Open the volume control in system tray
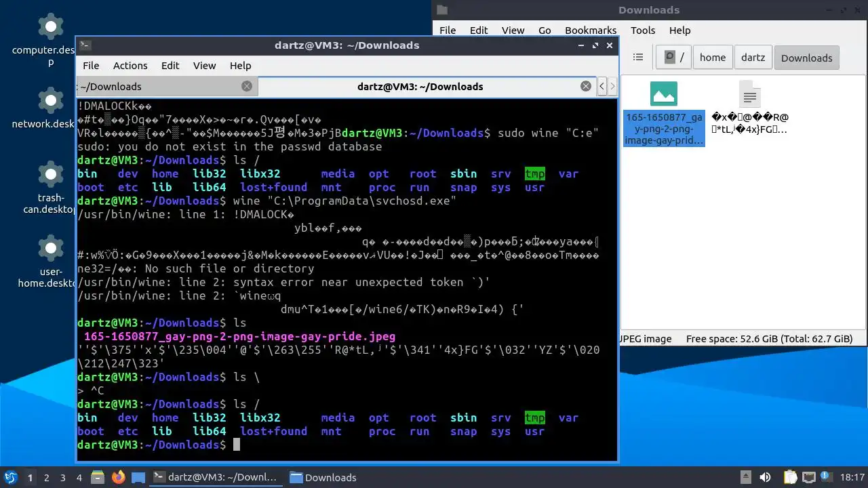Viewport: 868px width, 488px height. coord(766,477)
